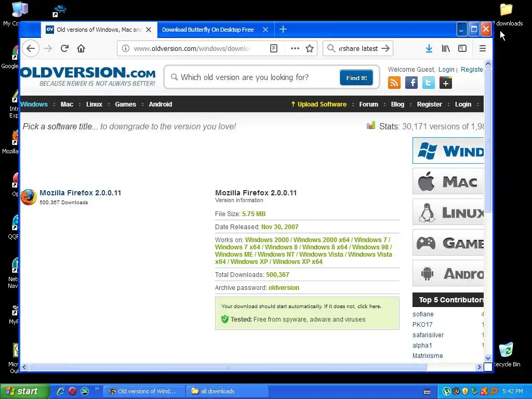Open the Windows nav menu item
Screen dimensions: 532x399
34,104
